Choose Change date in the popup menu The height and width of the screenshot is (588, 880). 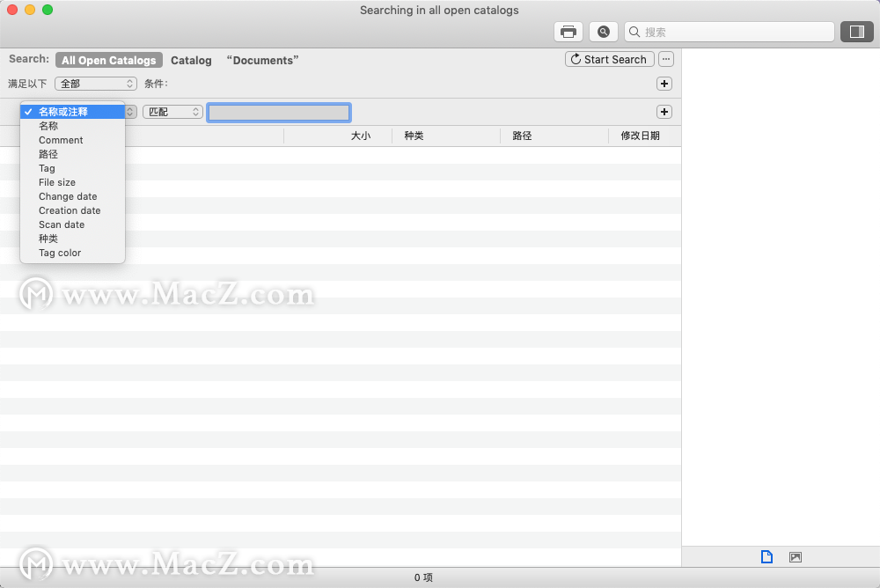click(72, 196)
